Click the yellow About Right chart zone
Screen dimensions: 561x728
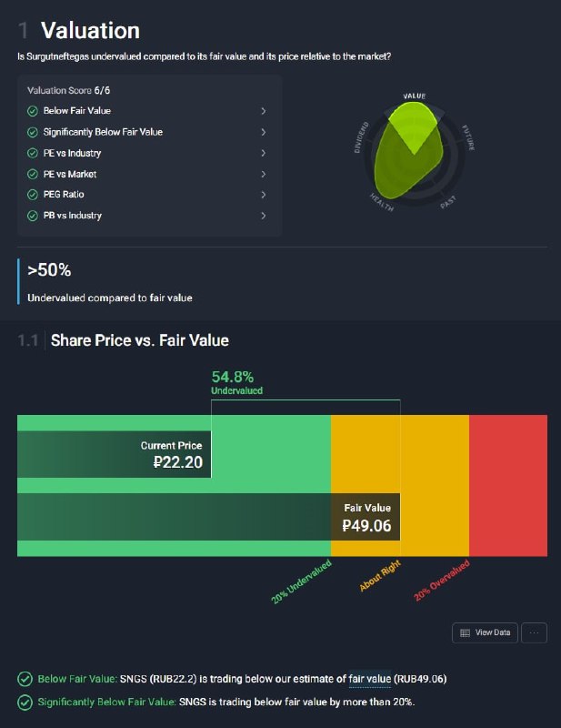click(400, 486)
